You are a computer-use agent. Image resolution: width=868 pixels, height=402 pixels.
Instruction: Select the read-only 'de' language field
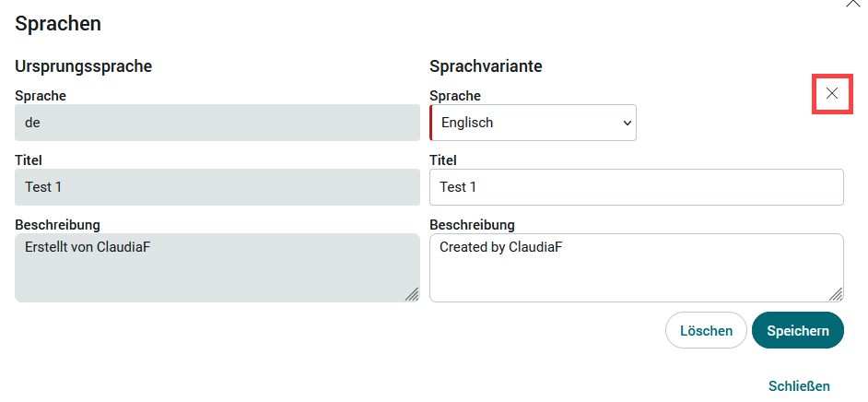coord(217,123)
